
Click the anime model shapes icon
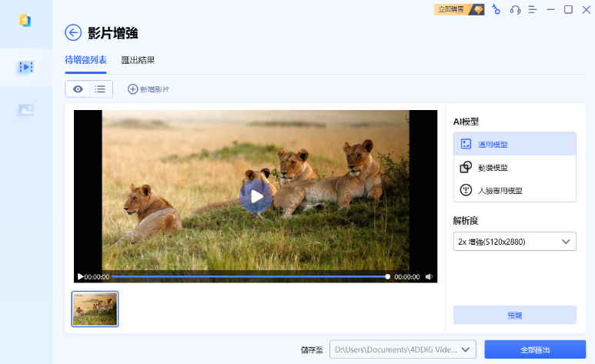click(x=466, y=167)
